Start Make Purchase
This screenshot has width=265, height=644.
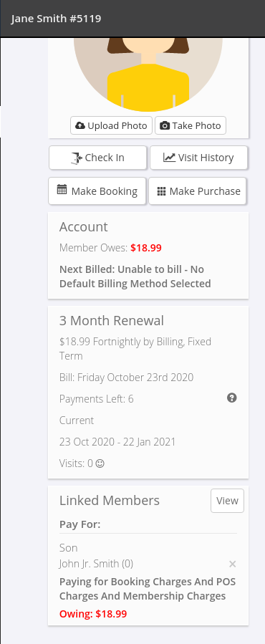[x=197, y=191]
